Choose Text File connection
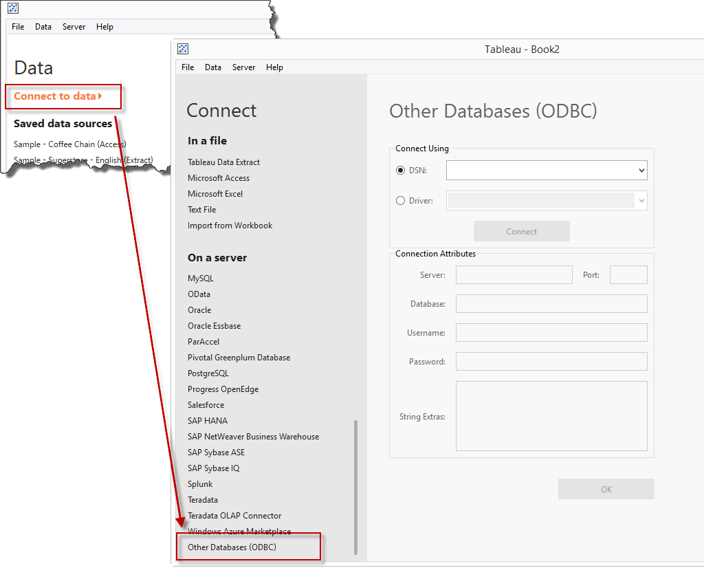704x588 pixels. pyautogui.click(x=201, y=209)
